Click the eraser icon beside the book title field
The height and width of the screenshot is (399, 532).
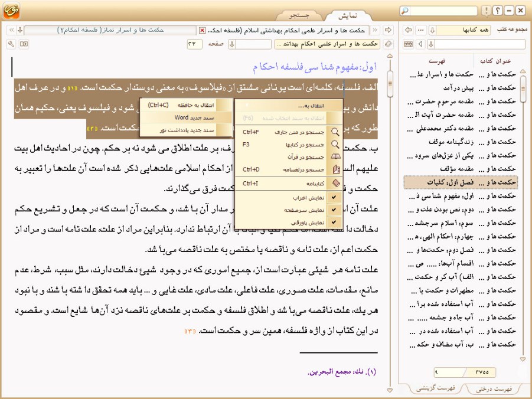pos(388,44)
